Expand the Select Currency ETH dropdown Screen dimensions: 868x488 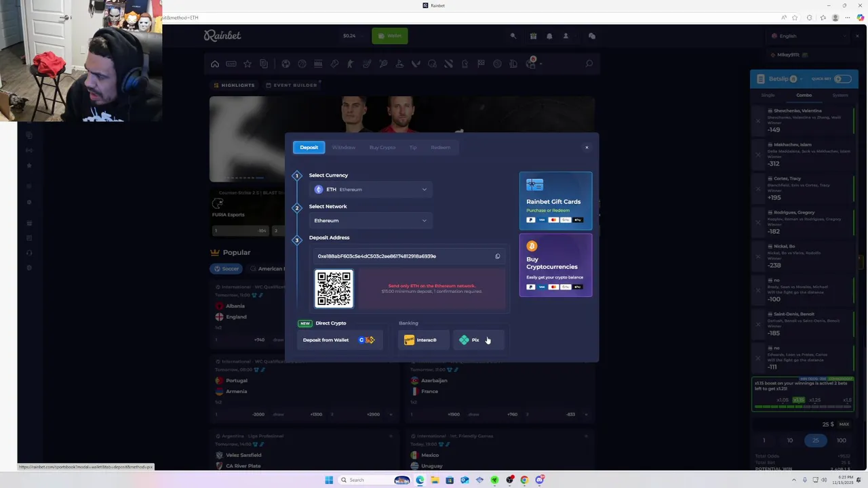click(371, 189)
